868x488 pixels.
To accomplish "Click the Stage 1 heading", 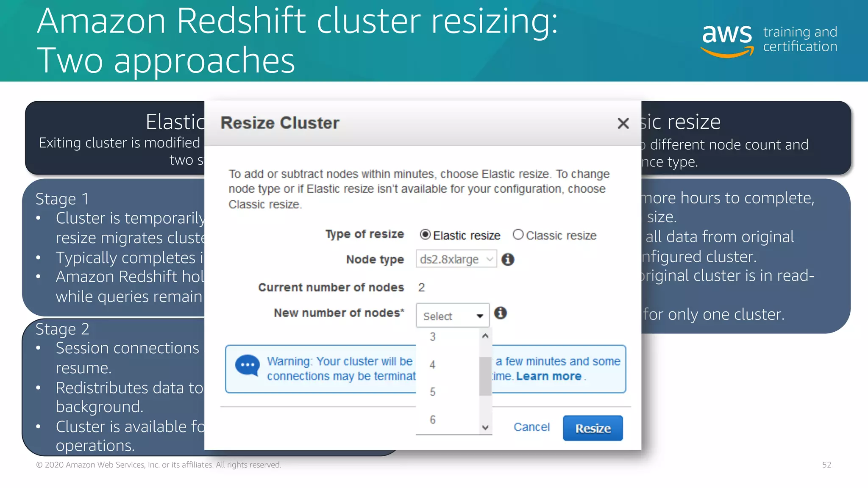I will coord(62,199).
